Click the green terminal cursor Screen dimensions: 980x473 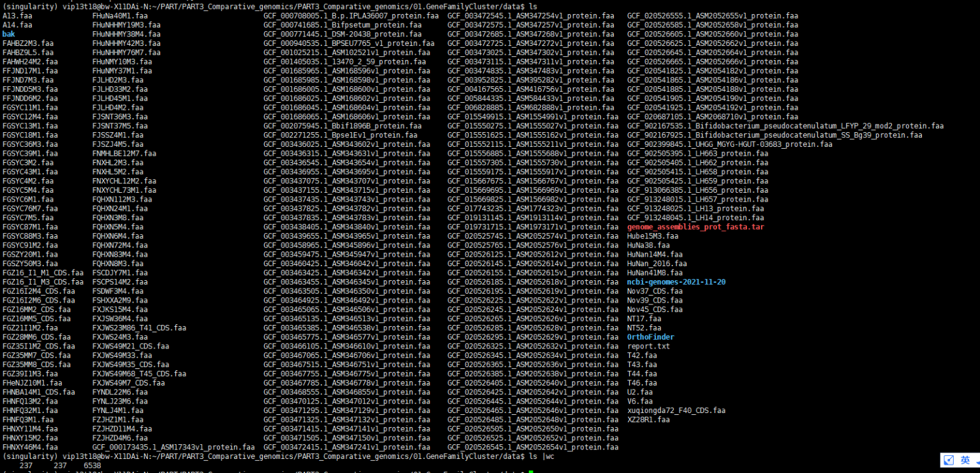(x=530, y=472)
